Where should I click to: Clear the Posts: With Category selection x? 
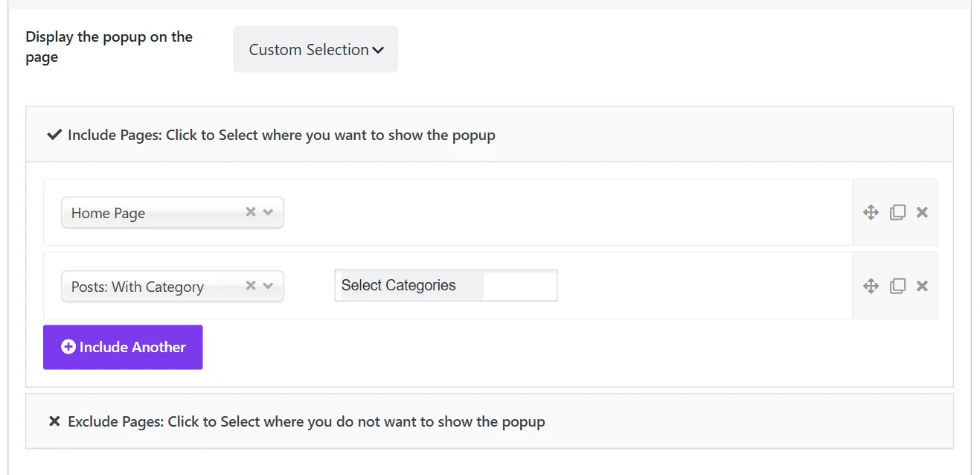pos(251,286)
